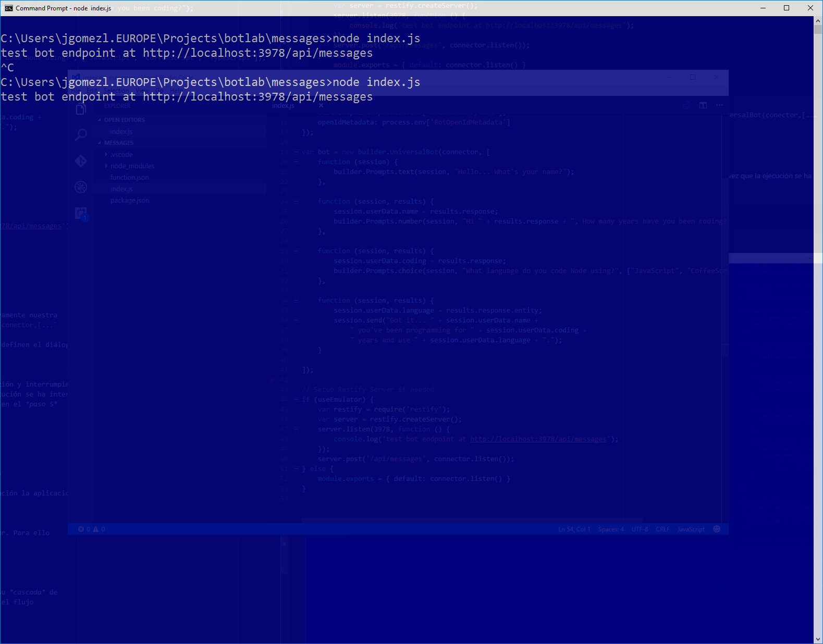The width and height of the screenshot is (823, 644).
Task: Close the index.js editor tab in VS Code
Action: point(321,105)
